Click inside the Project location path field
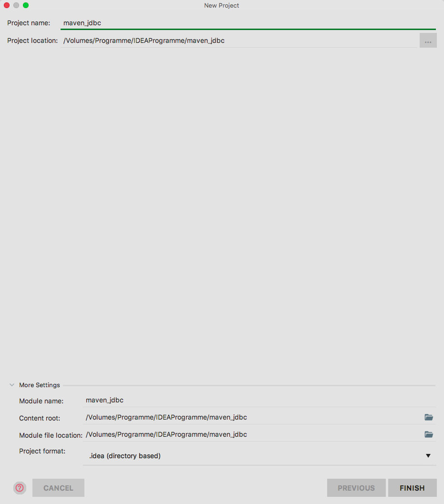Image resolution: width=444 pixels, height=504 pixels. tap(238, 41)
